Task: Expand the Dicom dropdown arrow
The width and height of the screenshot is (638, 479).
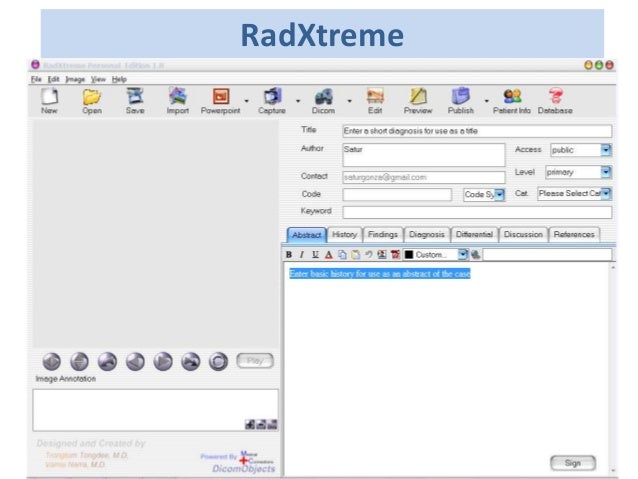Action: [x=349, y=101]
